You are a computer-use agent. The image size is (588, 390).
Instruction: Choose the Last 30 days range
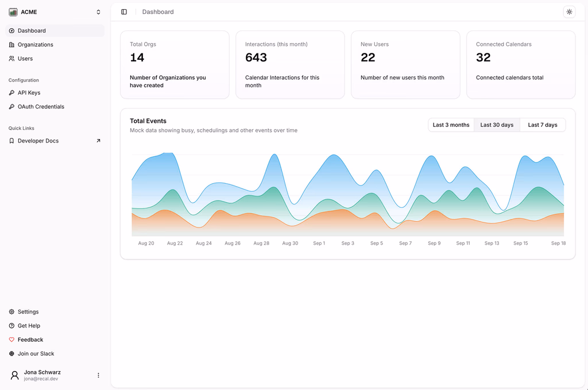pyautogui.click(x=497, y=125)
